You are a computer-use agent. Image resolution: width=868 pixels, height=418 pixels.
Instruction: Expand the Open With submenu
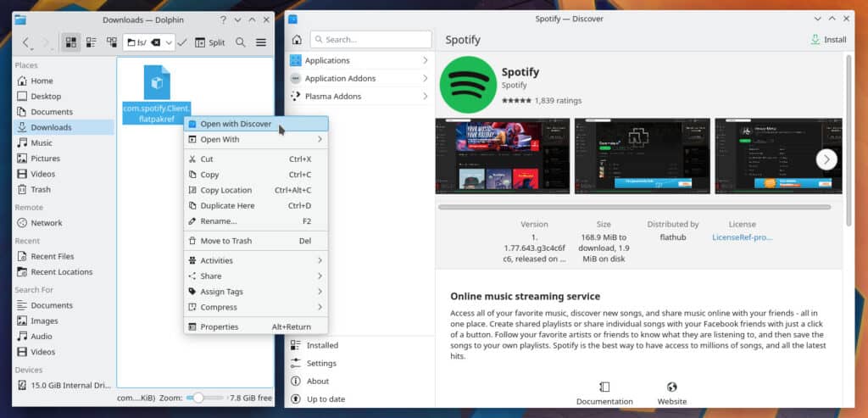click(256, 140)
